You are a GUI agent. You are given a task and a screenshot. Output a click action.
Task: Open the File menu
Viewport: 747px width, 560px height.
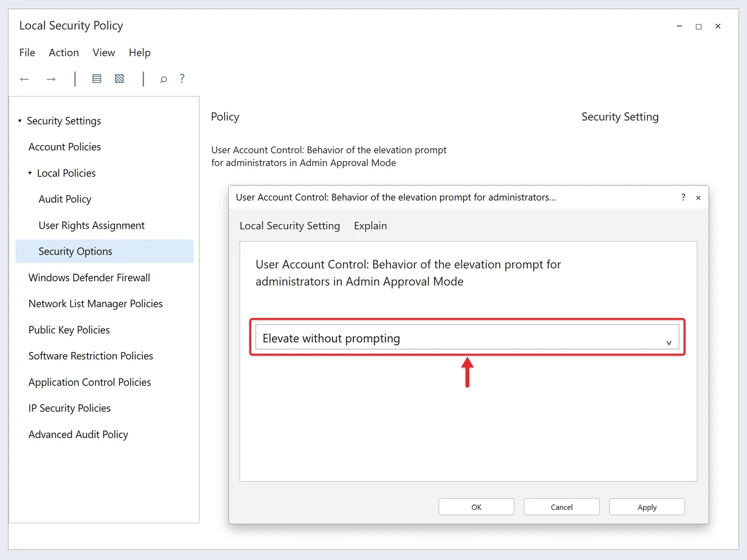[27, 53]
